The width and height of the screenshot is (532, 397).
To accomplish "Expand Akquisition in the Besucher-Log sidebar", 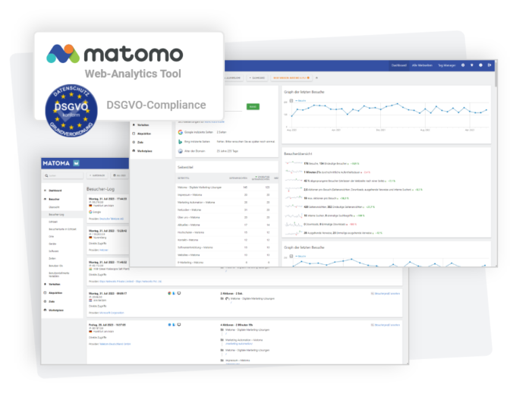I will 55,293.
